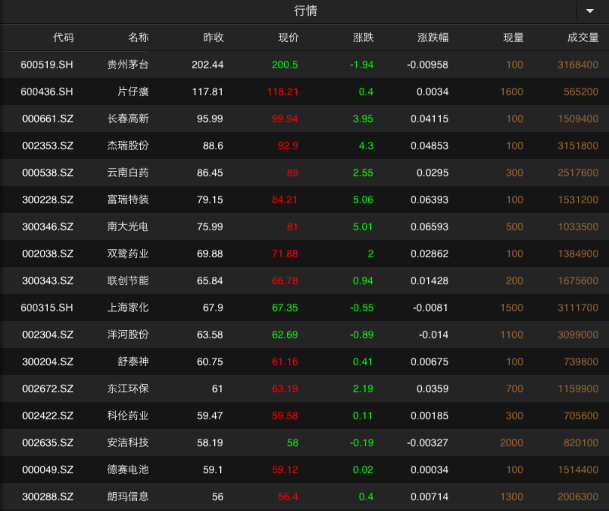Viewport: 609px width, 511px height.
Task: Select stock code 600436.SH
Action: [47, 92]
